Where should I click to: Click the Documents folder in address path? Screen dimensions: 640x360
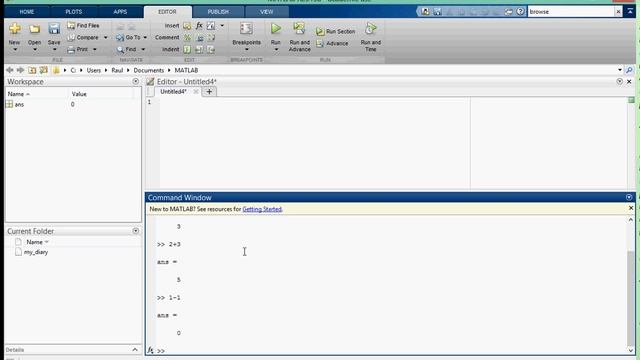tap(149, 70)
